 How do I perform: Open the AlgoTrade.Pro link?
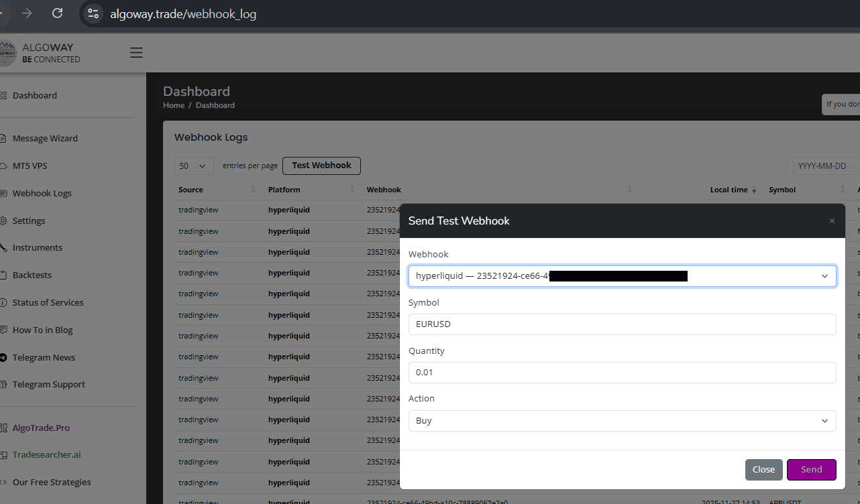[x=41, y=428]
